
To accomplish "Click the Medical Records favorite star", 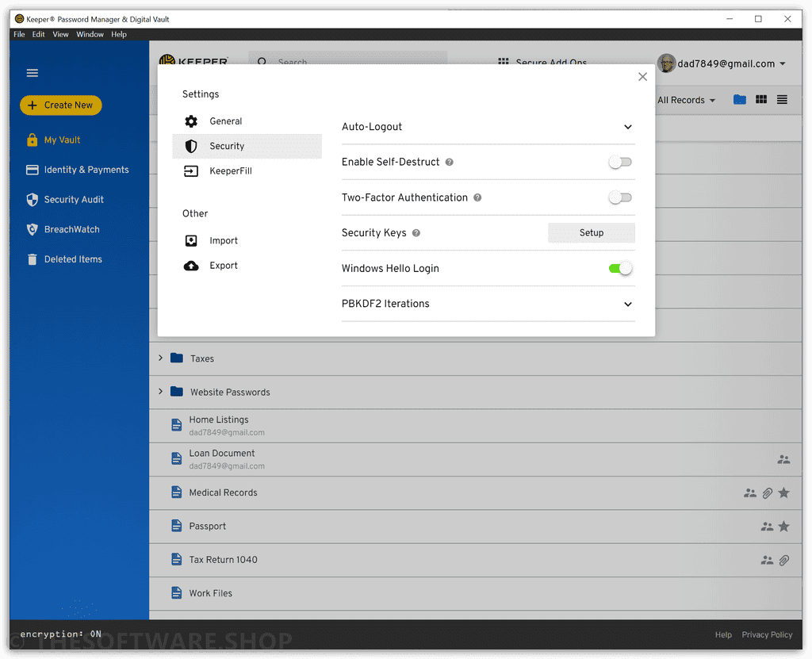I will point(783,492).
